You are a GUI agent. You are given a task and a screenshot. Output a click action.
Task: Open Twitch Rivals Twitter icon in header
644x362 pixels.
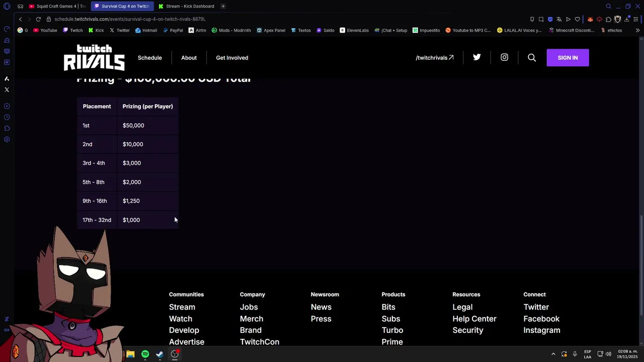point(476,57)
